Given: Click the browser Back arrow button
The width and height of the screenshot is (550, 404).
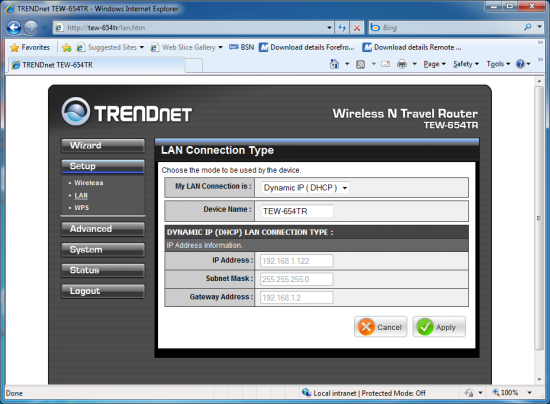Looking at the screenshot, I should [x=14, y=27].
